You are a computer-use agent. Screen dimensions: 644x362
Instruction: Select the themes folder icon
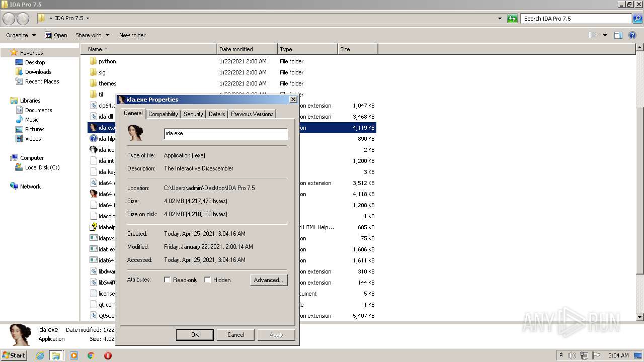93,83
